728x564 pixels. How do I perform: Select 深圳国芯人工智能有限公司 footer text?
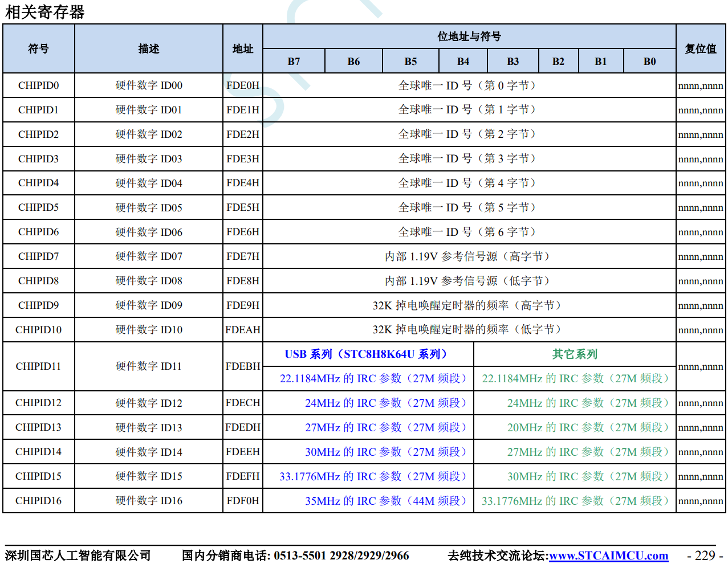tap(78, 555)
